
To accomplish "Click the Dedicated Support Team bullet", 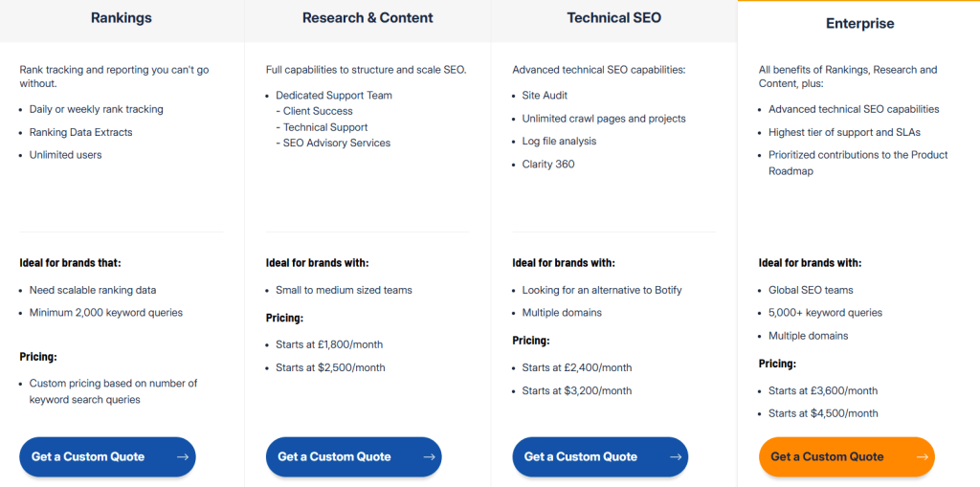I will [x=334, y=96].
